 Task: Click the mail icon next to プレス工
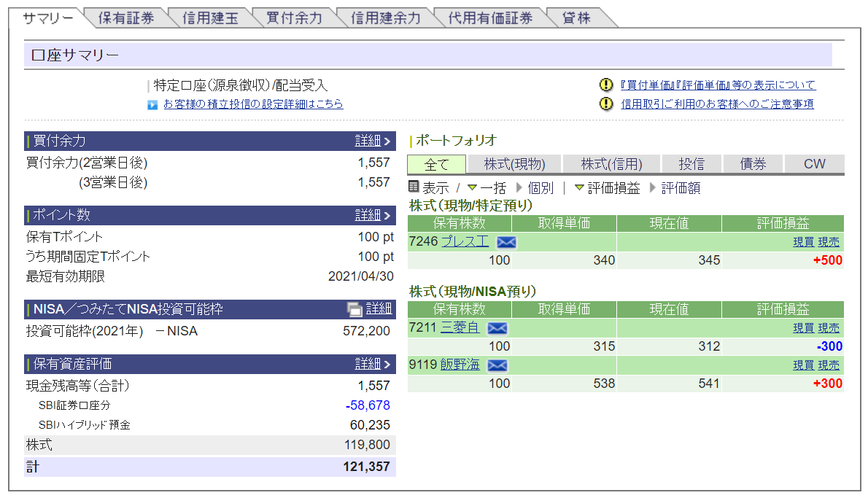pyautogui.click(x=506, y=242)
